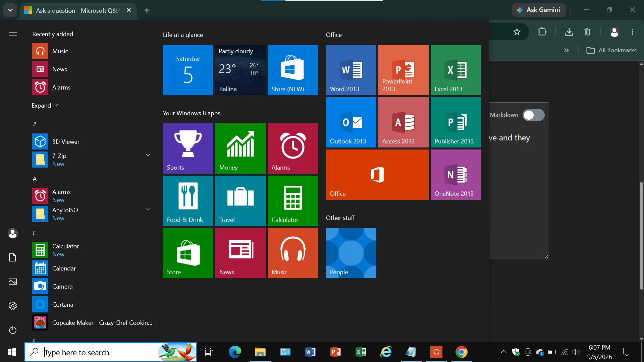Jump to the C letter group header

[34, 233]
